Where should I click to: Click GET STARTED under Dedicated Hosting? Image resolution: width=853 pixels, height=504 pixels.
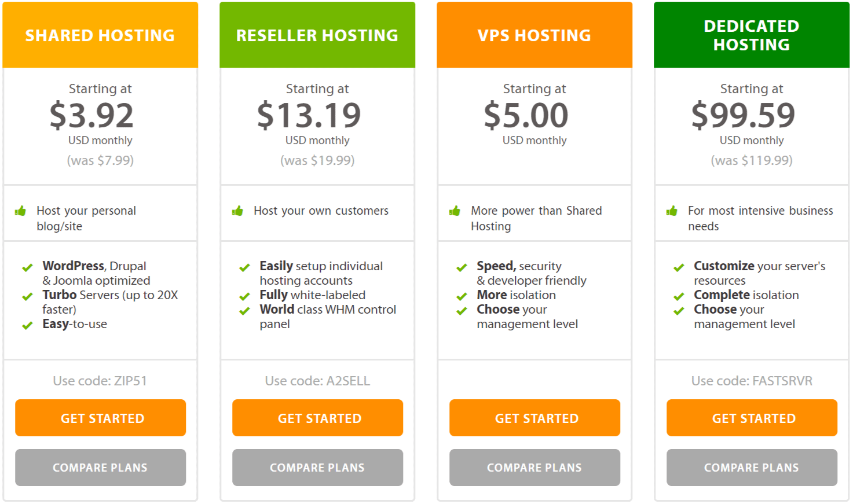coord(751,418)
